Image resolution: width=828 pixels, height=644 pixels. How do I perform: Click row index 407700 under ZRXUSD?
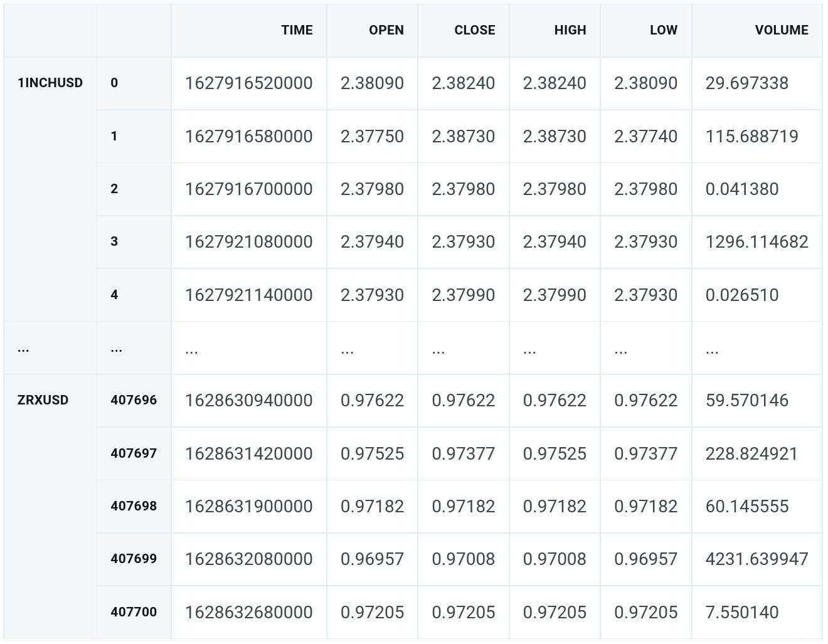click(134, 612)
